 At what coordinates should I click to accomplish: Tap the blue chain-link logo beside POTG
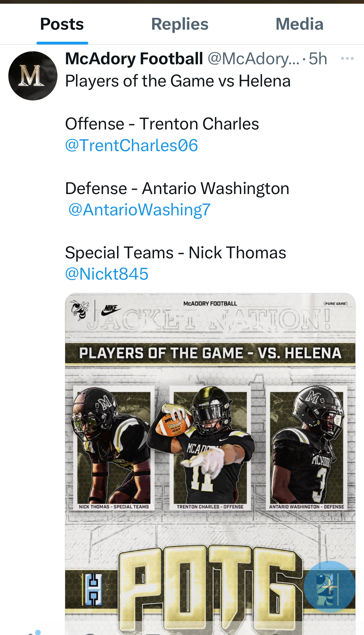(x=93, y=589)
